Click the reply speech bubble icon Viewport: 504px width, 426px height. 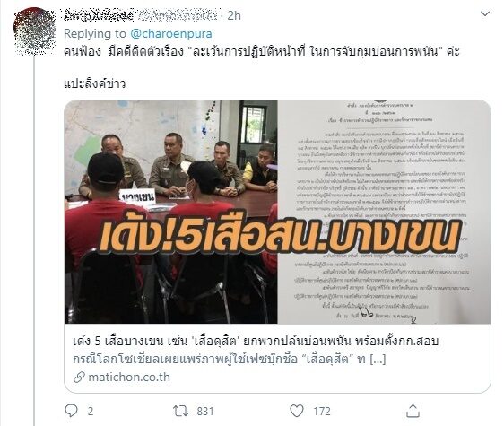71,411
